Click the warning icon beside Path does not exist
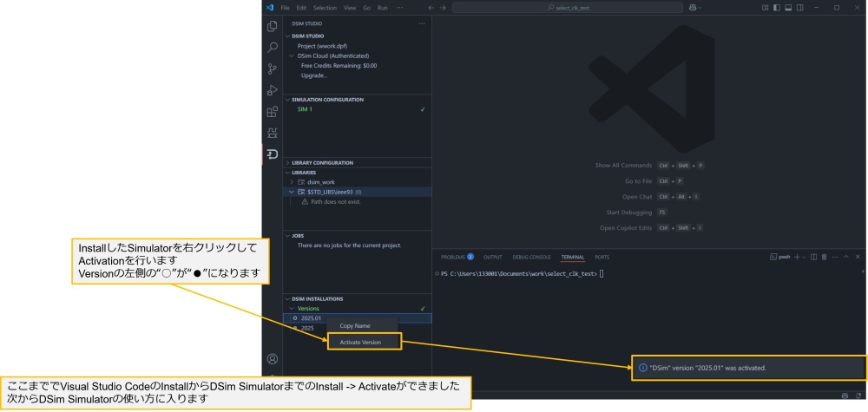Image resolution: width=868 pixels, height=412 pixels. 305,202
